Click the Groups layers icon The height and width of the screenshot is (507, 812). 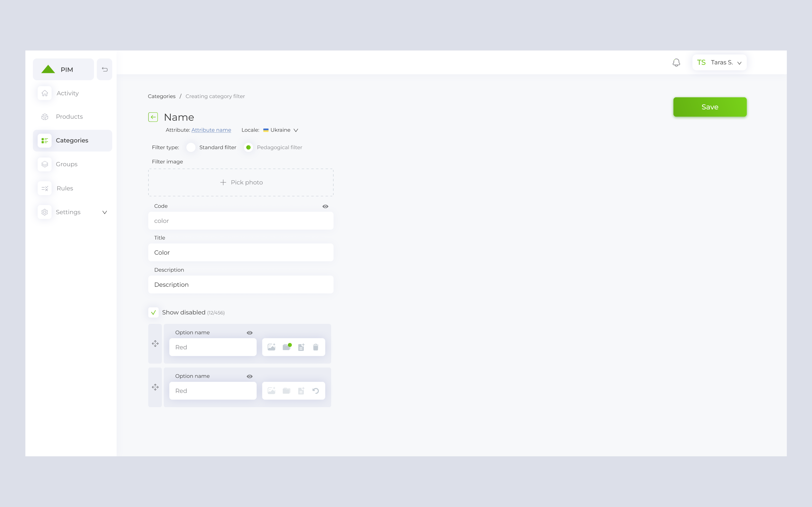(x=45, y=164)
